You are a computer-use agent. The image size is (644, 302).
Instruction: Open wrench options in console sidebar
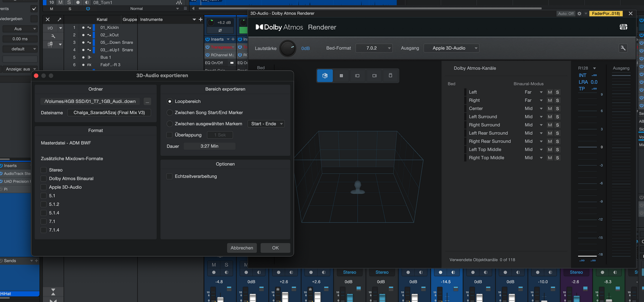[x=54, y=36]
